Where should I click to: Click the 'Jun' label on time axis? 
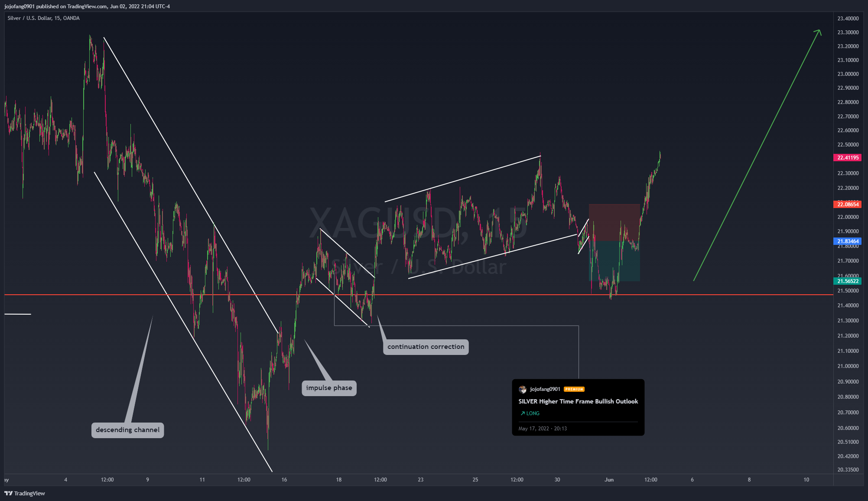[609, 480]
